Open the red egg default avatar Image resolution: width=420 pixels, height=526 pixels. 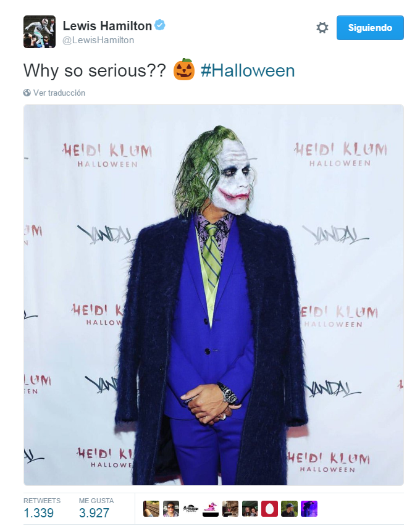269,509
